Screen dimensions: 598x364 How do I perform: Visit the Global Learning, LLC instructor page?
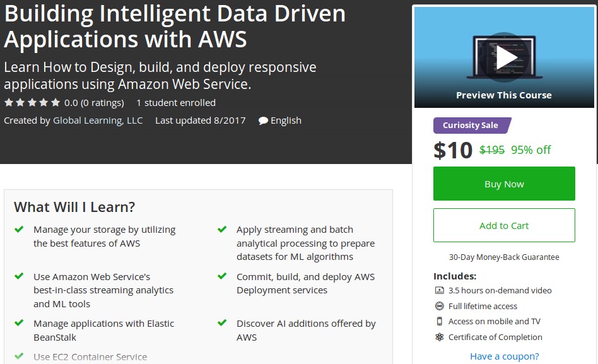click(x=98, y=120)
